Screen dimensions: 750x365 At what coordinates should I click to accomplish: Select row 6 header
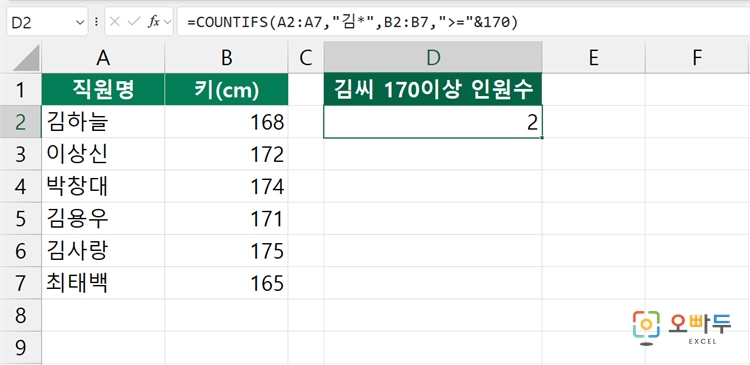[21, 251]
